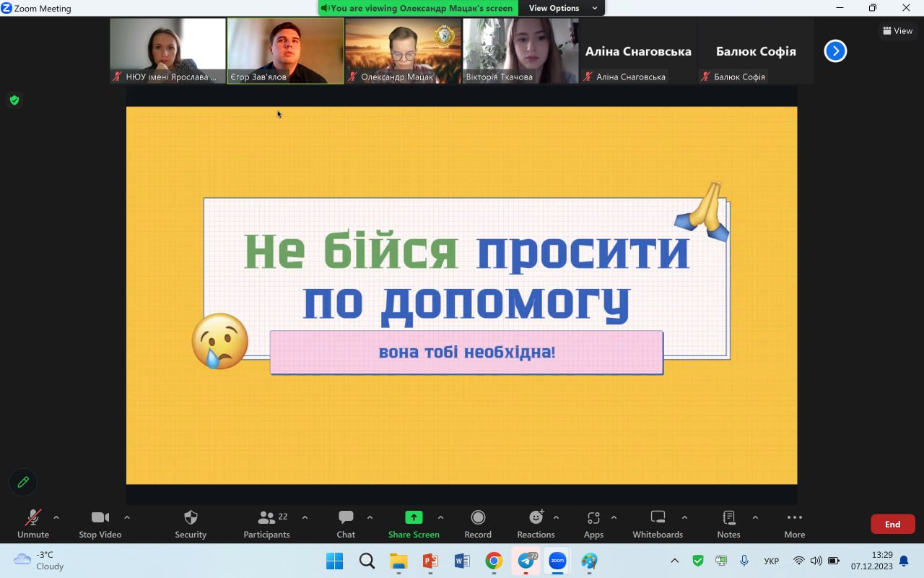Show next participants with blue arrow
The image size is (924, 578).
[835, 51]
